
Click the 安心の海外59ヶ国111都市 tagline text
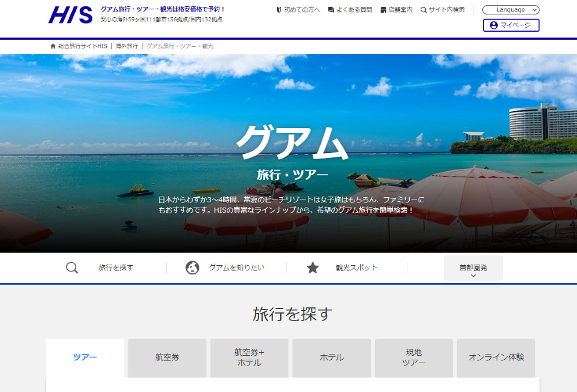[162, 20]
